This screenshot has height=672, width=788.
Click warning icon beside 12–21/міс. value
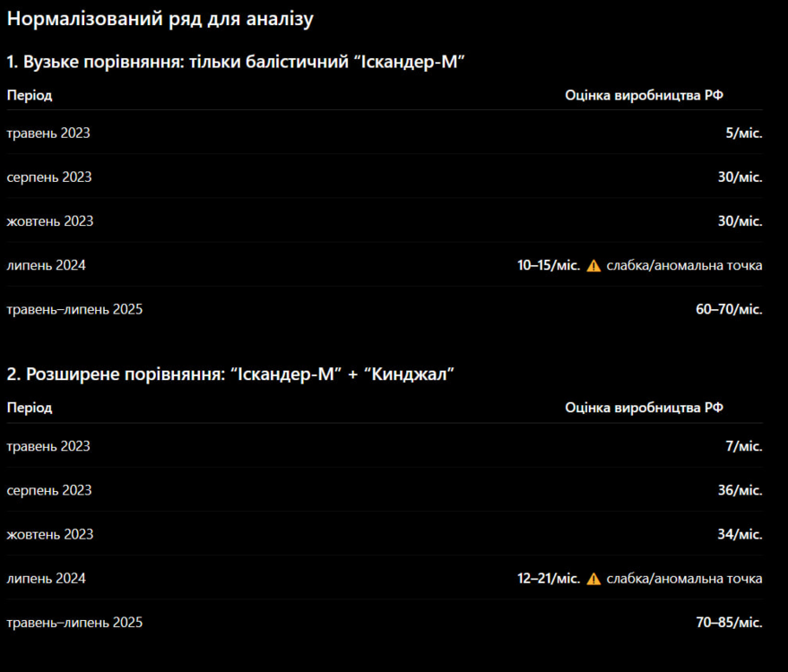pos(593,579)
